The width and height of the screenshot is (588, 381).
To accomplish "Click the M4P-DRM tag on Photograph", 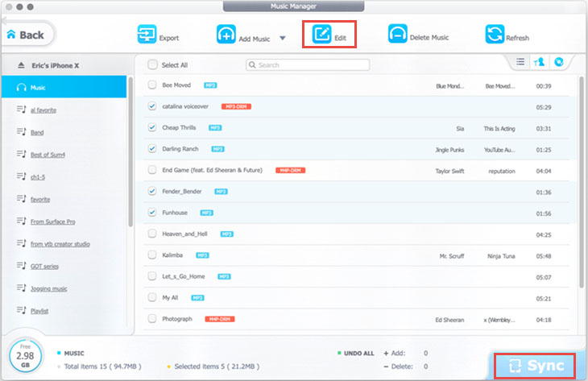I will (220, 319).
